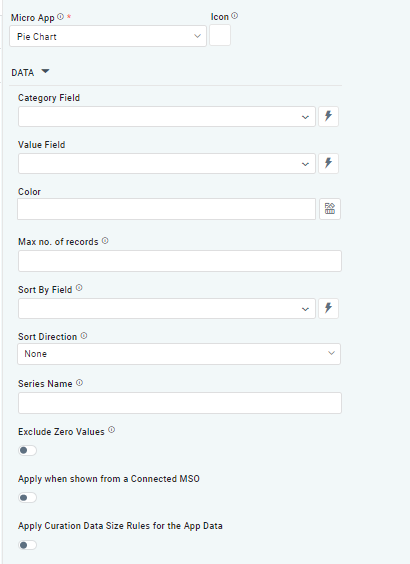410x564 pixels.
Task: Click the lightning bolt beside Sort By Field
Action: click(x=328, y=308)
